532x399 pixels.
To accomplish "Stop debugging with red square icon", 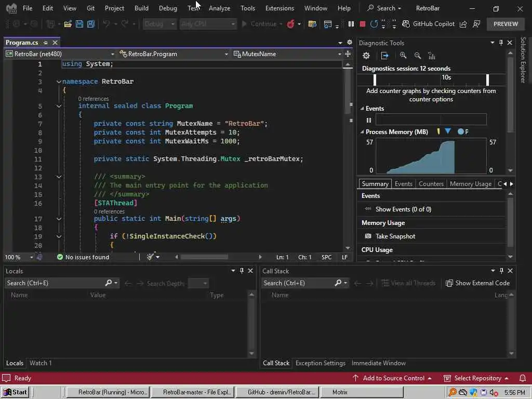I will [x=362, y=24].
